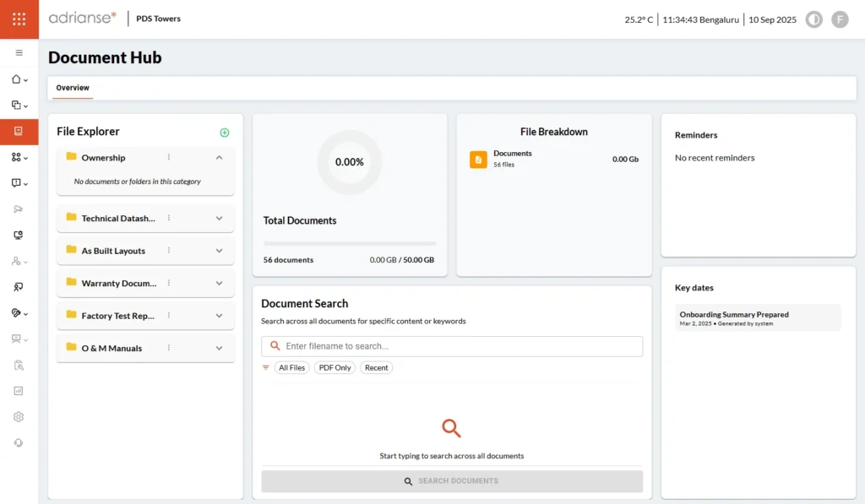Viewport: 865px width, 504px height.
Task: Open the app launcher grid icon
Action: coord(19,19)
